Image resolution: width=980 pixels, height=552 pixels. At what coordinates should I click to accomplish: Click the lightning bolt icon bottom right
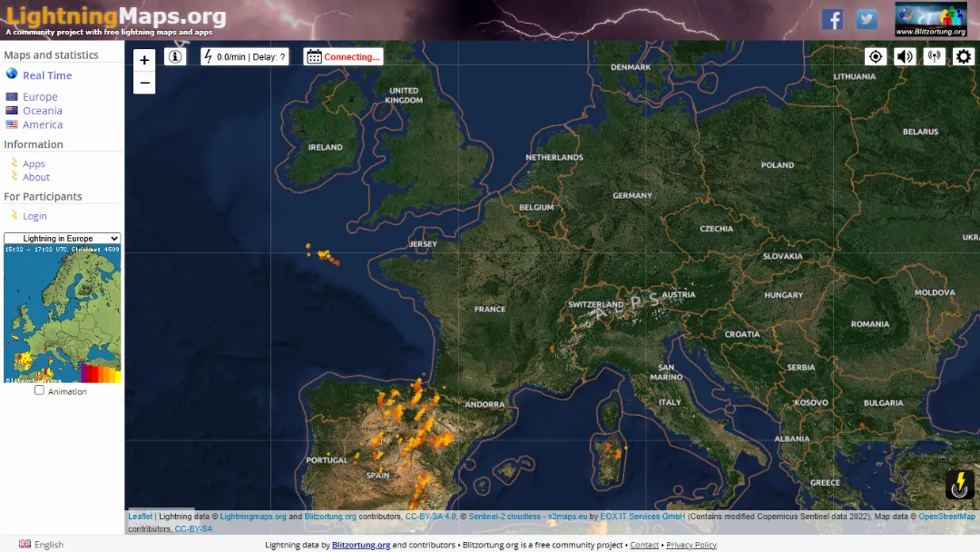click(x=960, y=486)
